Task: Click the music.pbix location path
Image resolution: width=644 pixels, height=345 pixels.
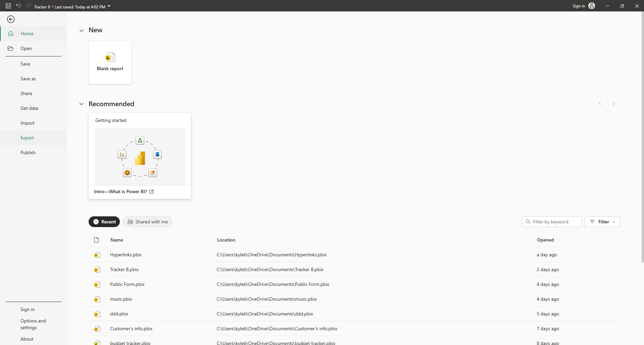Action: (x=267, y=299)
